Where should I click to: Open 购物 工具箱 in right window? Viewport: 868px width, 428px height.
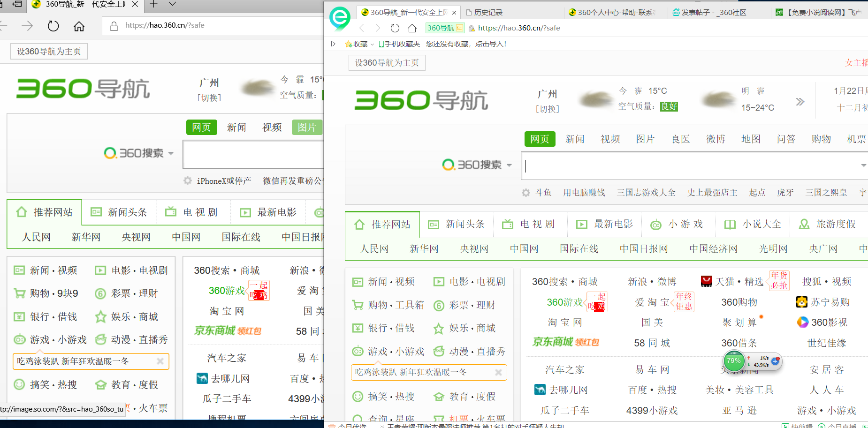point(388,305)
